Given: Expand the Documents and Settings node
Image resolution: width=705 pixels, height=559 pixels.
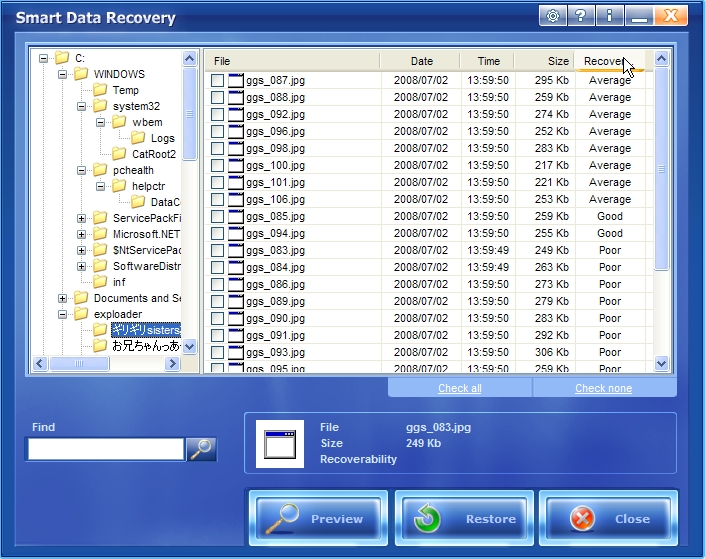Looking at the screenshot, I should [62, 298].
